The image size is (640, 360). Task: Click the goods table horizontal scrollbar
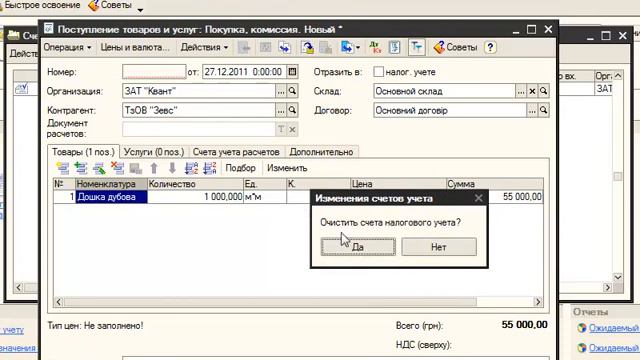[298, 302]
